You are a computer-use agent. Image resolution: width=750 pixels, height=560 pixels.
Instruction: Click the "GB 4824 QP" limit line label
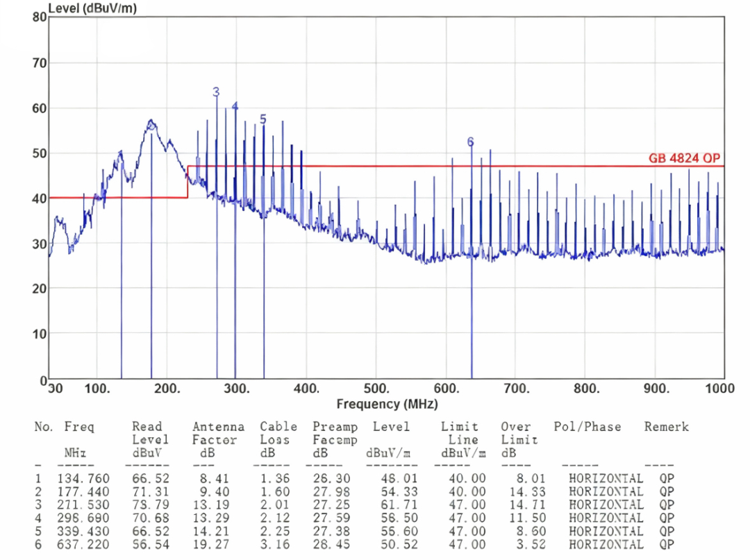click(684, 158)
